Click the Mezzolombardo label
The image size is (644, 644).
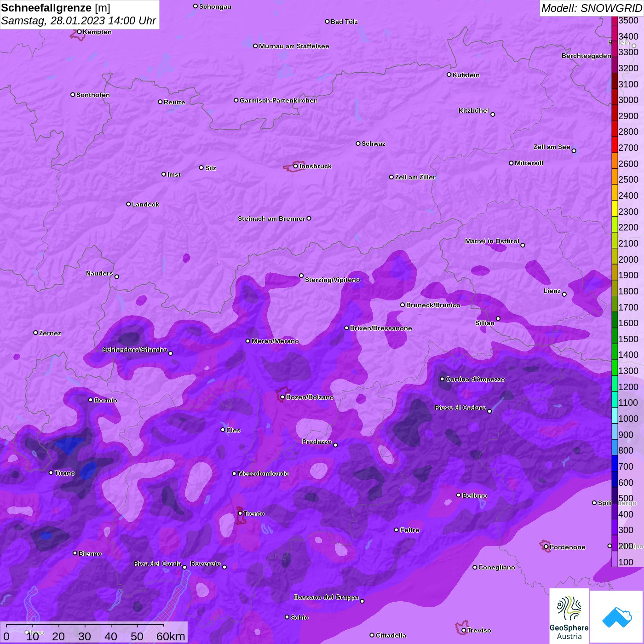tap(263, 473)
